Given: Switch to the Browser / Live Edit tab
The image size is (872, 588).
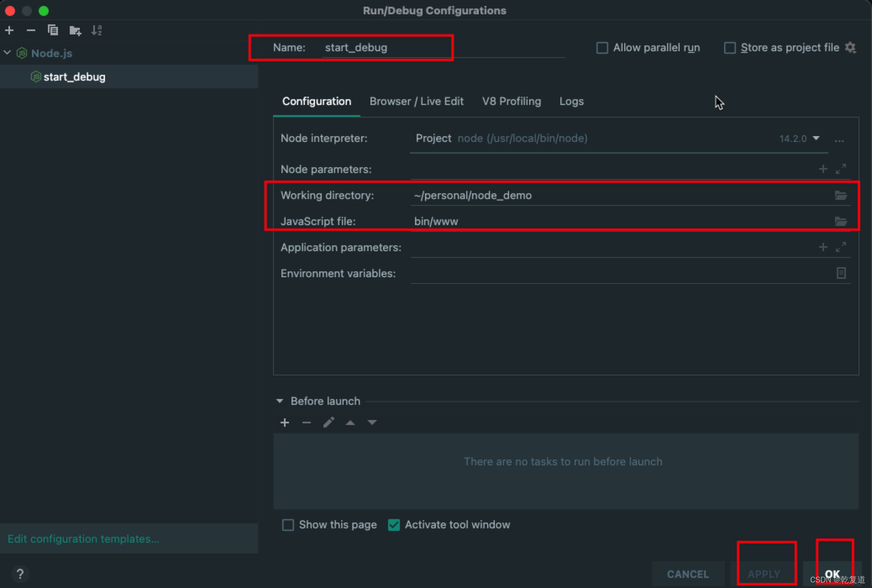Looking at the screenshot, I should [416, 101].
